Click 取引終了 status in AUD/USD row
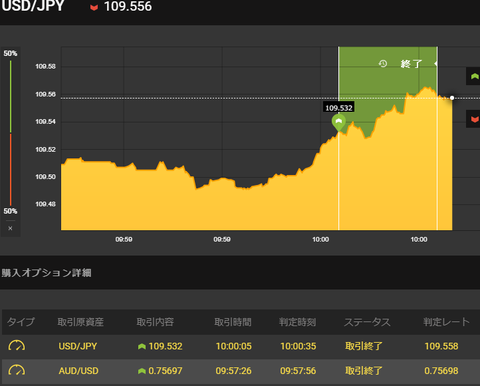The image size is (480, 386). point(364,371)
